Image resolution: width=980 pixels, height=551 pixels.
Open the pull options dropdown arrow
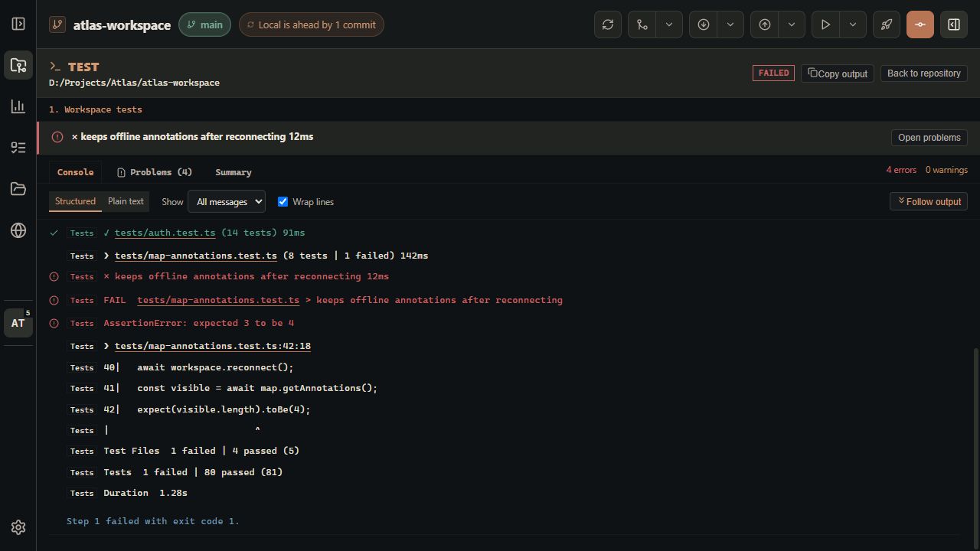(730, 24)
